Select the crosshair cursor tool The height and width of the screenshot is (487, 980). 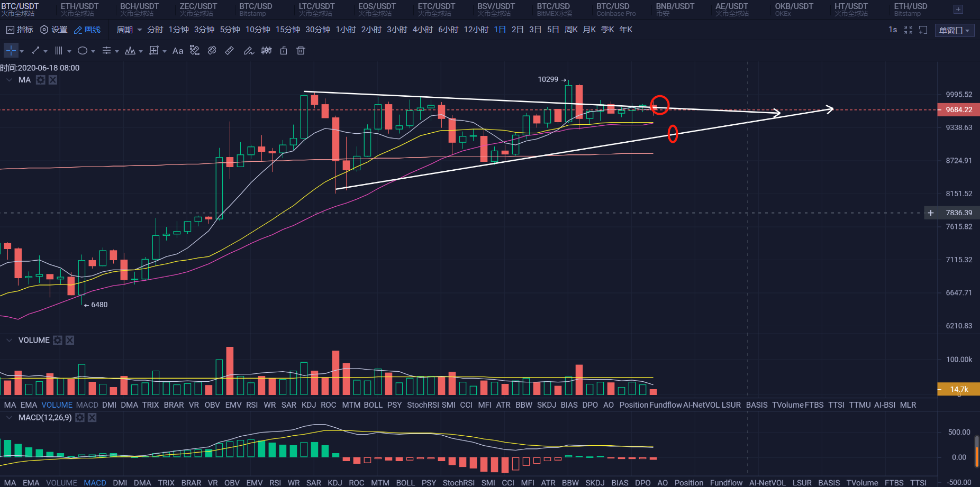[11, 51]
